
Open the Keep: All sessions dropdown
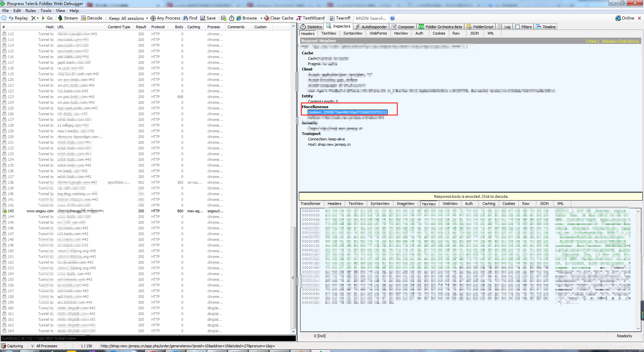coord(128,18)
